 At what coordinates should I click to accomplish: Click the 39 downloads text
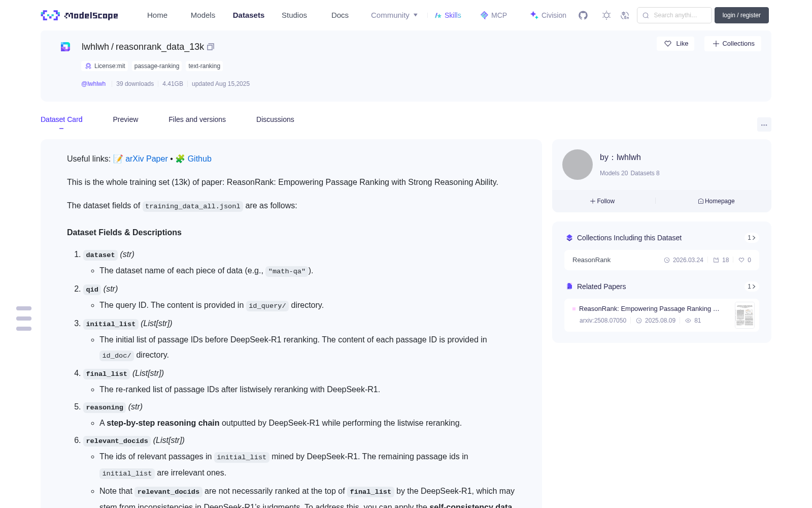pyautogui.click(x=135, y=84)
